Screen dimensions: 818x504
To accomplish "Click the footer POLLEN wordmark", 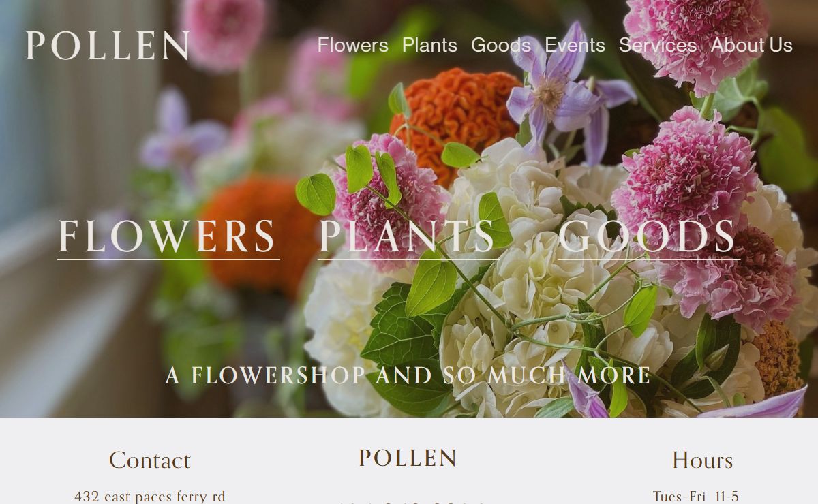I will (408, 458).
